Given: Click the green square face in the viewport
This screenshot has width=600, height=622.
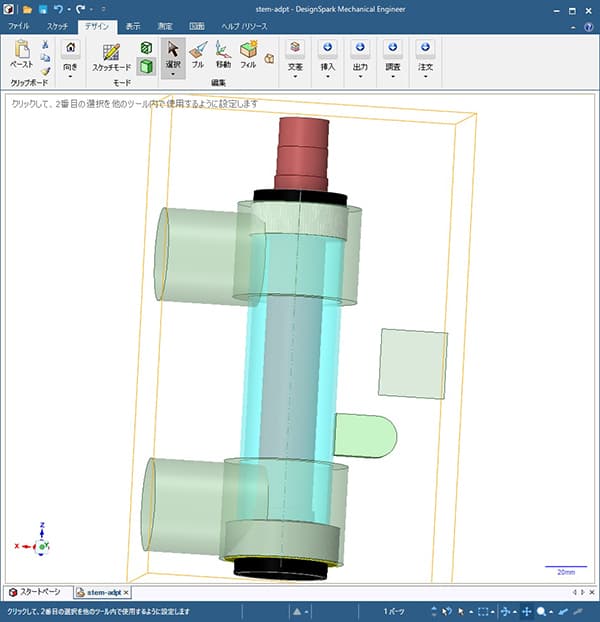Looking at the screenshot, I should (412, 362).
